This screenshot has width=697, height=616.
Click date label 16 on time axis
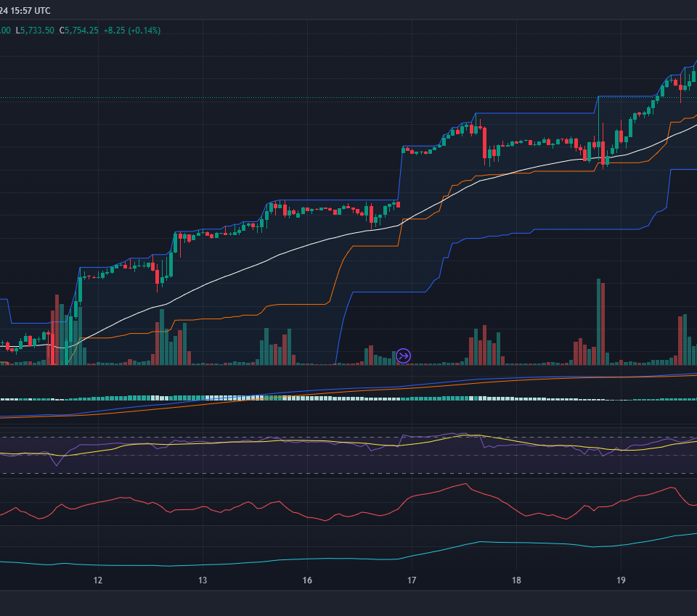pos(307,580)
